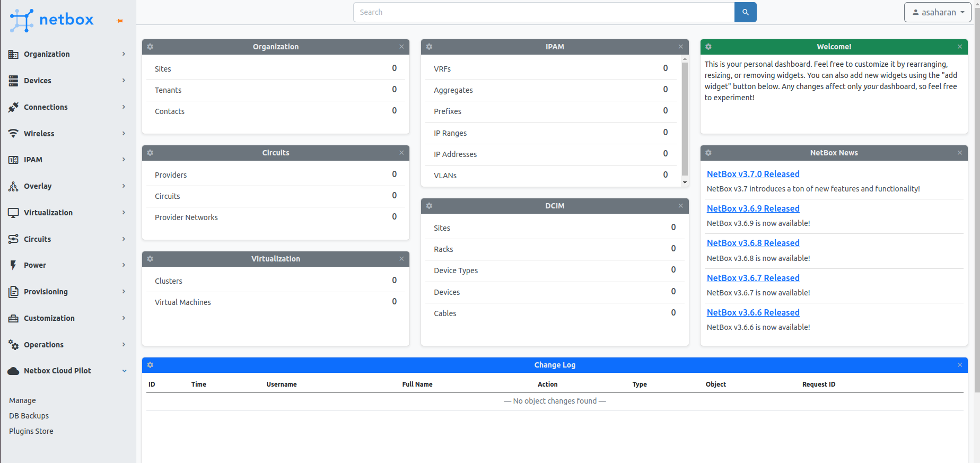The image size is (980, 463).
Task: Click the Organization building icon in sidebar
Action: point(13,54)
